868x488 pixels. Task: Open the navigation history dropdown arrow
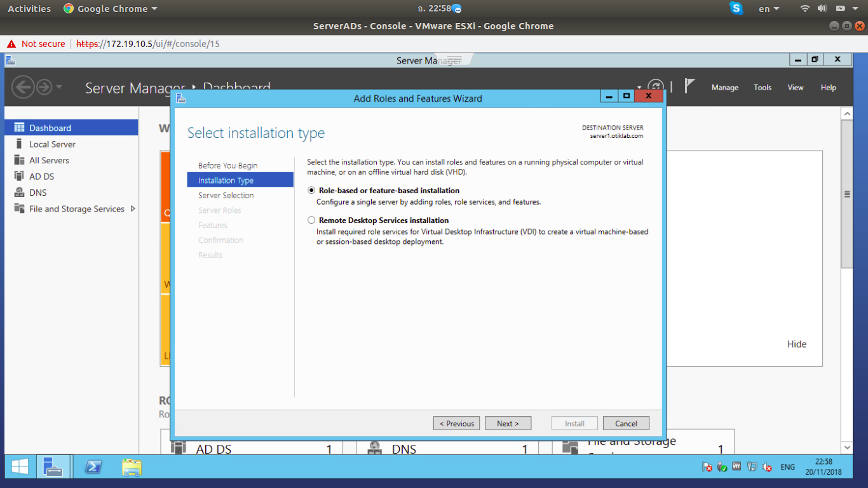pos(59,87)
